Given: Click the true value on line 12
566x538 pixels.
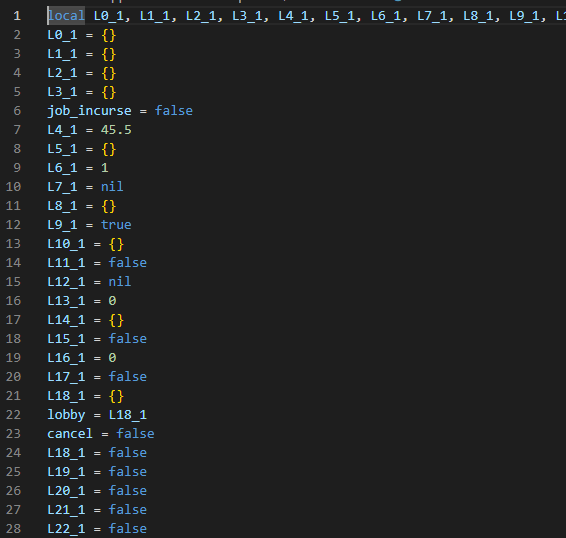Looking at the screenshot, I should [x=116, y=225].
